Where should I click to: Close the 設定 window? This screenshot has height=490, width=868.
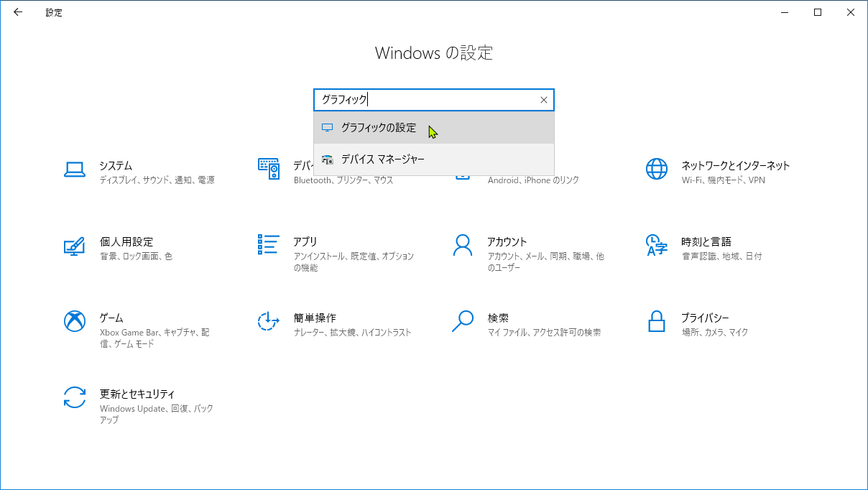point(851,12)
